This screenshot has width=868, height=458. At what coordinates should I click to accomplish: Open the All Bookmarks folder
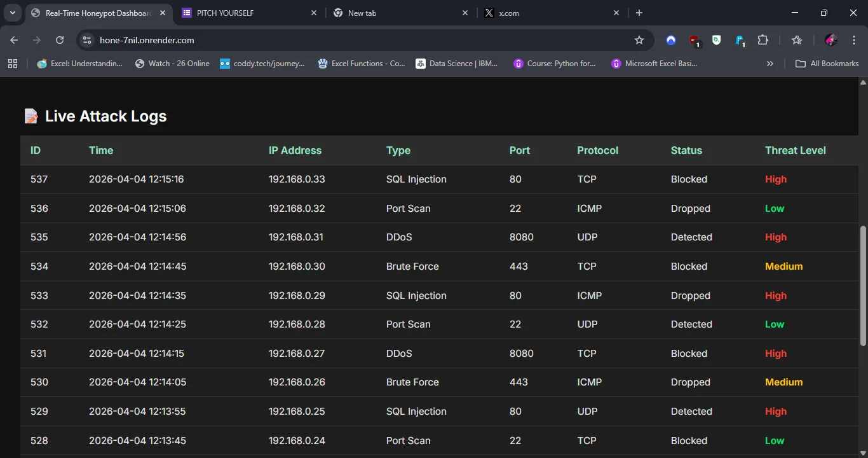point(827,64)
